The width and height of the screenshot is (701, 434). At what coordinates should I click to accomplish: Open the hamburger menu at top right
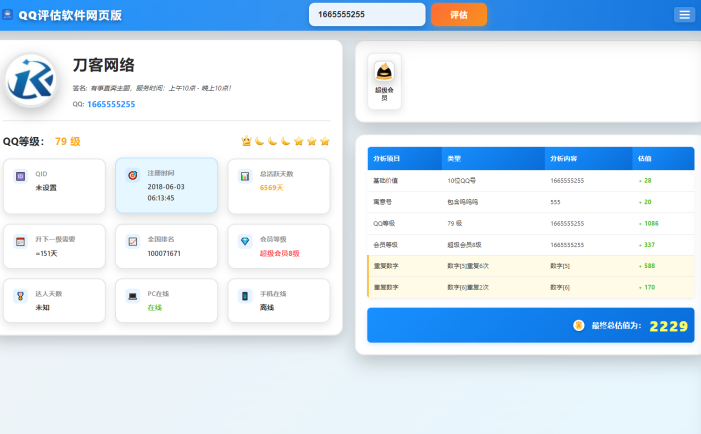click(684, 15)
